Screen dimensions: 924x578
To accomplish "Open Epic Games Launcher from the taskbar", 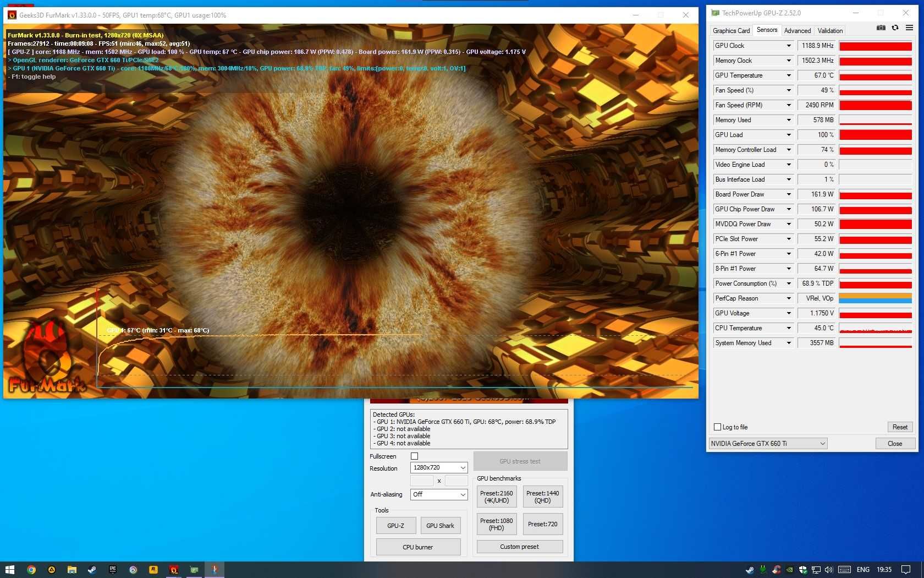I will (x=113, y=570).
